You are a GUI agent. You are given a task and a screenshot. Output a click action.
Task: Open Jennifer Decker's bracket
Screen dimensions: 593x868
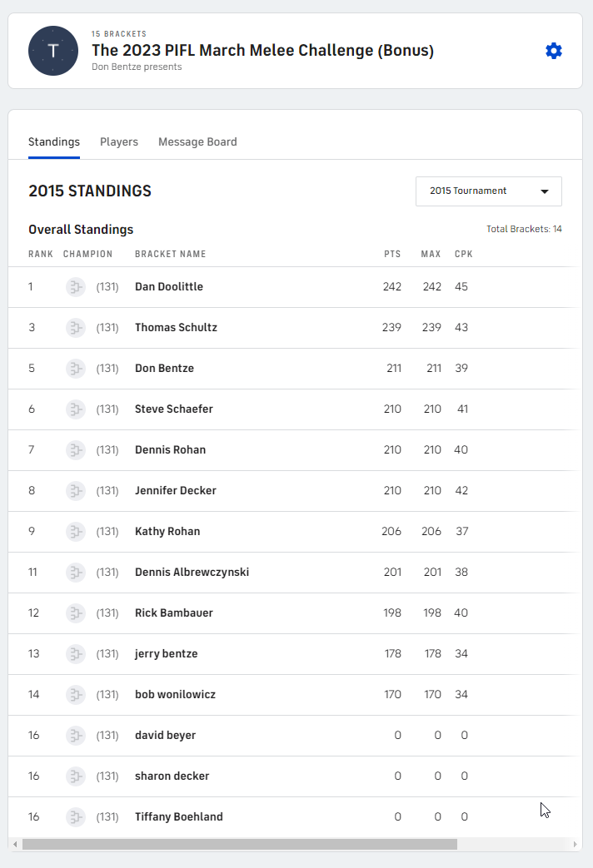tap(176, 491)
